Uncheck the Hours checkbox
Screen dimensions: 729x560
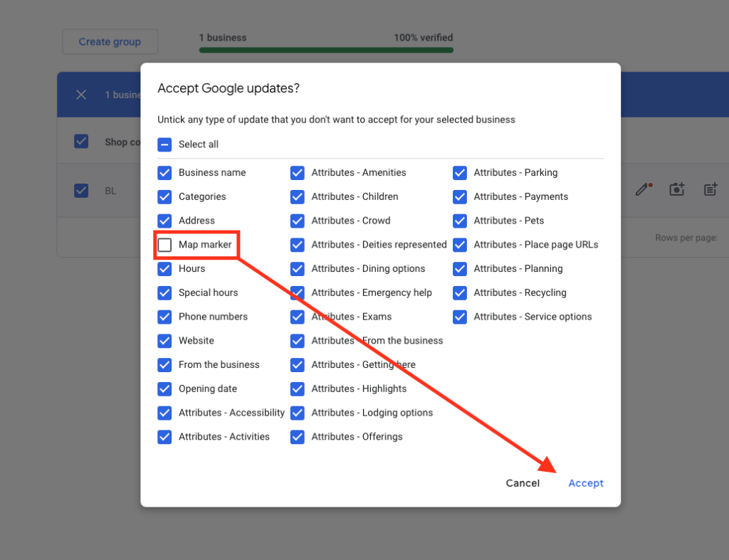tap(164, 268)
